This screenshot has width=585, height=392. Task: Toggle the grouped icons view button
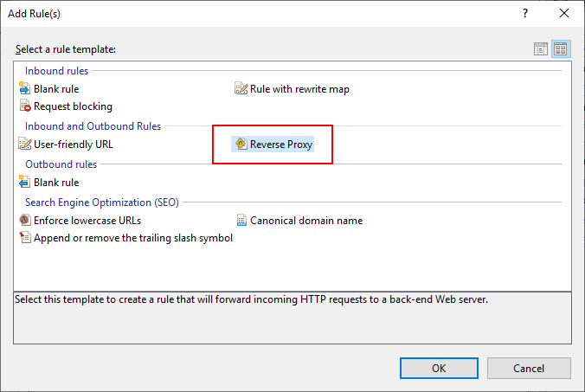pos(560,49)
